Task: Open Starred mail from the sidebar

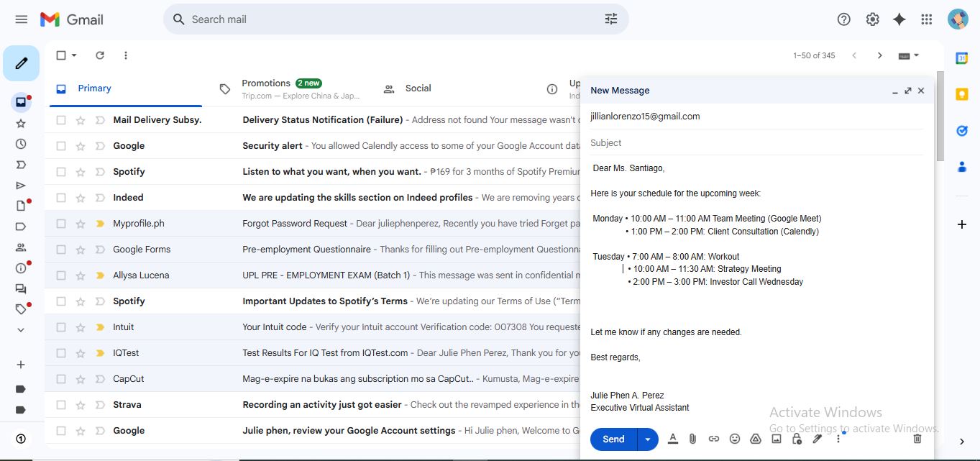Action: tap(21, 124)
